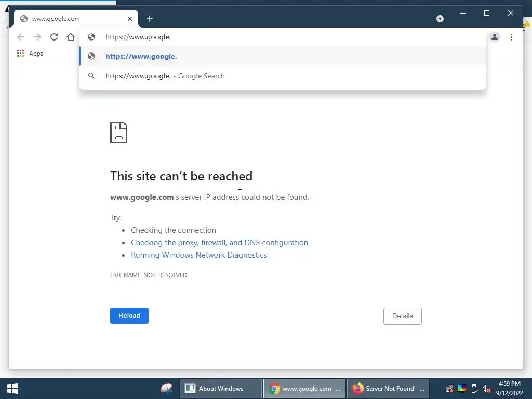Screen dimensions: 532x399
Task: Open a new tab with plus button
Action: tap(150, 19)
